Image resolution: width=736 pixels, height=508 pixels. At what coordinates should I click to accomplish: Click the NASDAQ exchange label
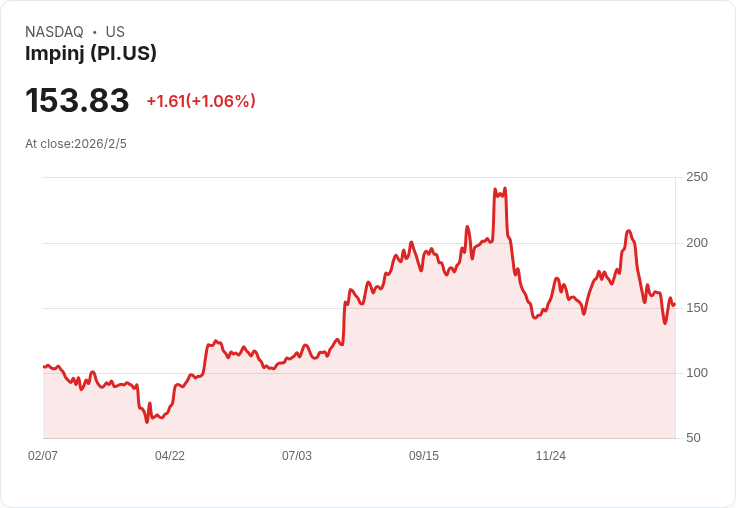54,32
